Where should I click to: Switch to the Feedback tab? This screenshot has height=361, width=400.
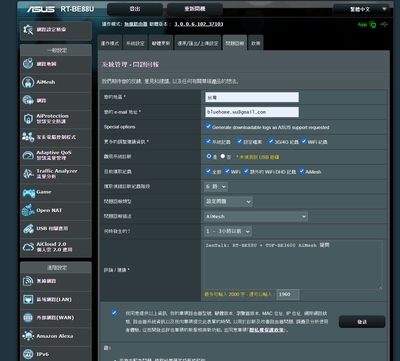(x=235, y=43)
